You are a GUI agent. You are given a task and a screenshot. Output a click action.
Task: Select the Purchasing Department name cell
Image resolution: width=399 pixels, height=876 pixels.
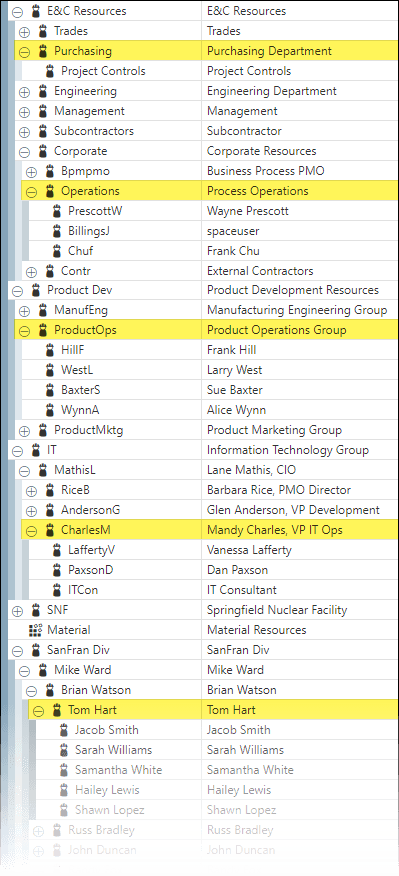[x=300, y=51]
